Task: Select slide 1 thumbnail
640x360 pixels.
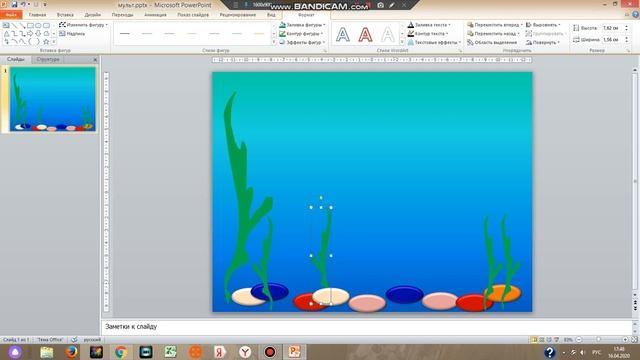Action: [x=53, y=99]
